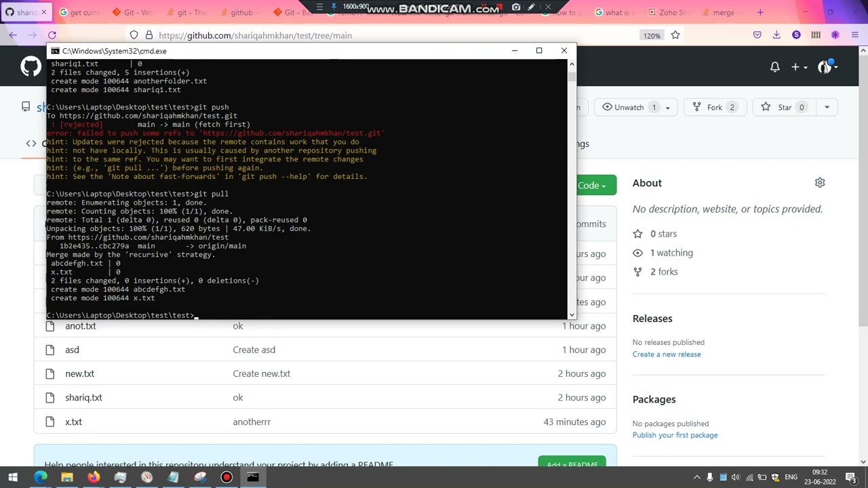Click the cmd window scroll-down arrow

click(x=572, y=314)
